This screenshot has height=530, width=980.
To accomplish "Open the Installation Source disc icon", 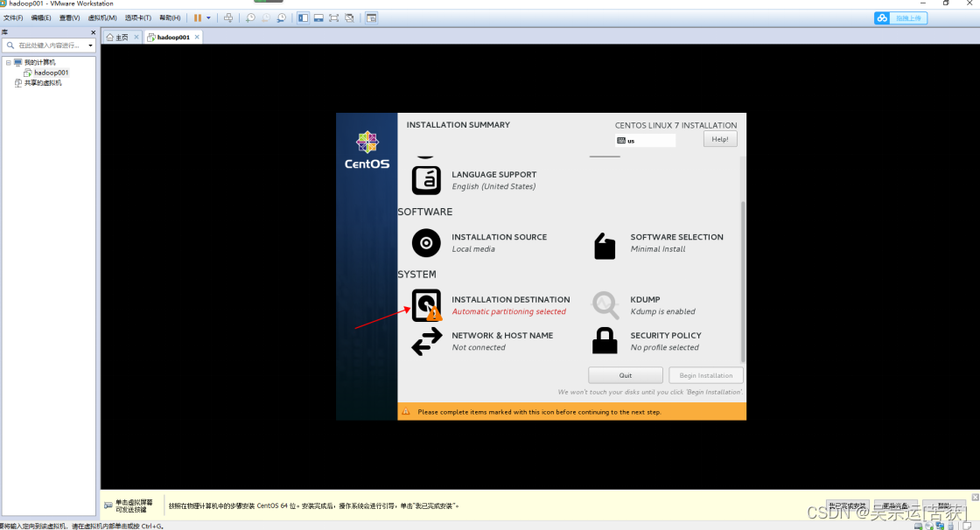I will tap(426, 242).
